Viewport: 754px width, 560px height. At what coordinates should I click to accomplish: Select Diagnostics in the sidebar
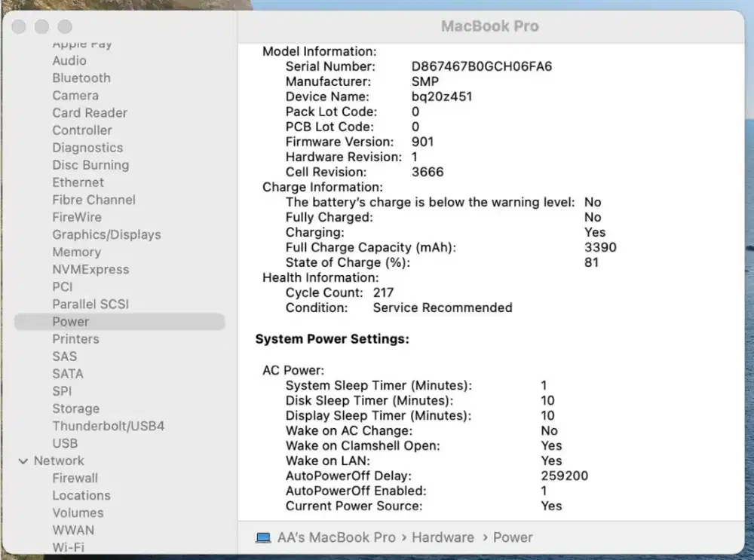[87, 148]
